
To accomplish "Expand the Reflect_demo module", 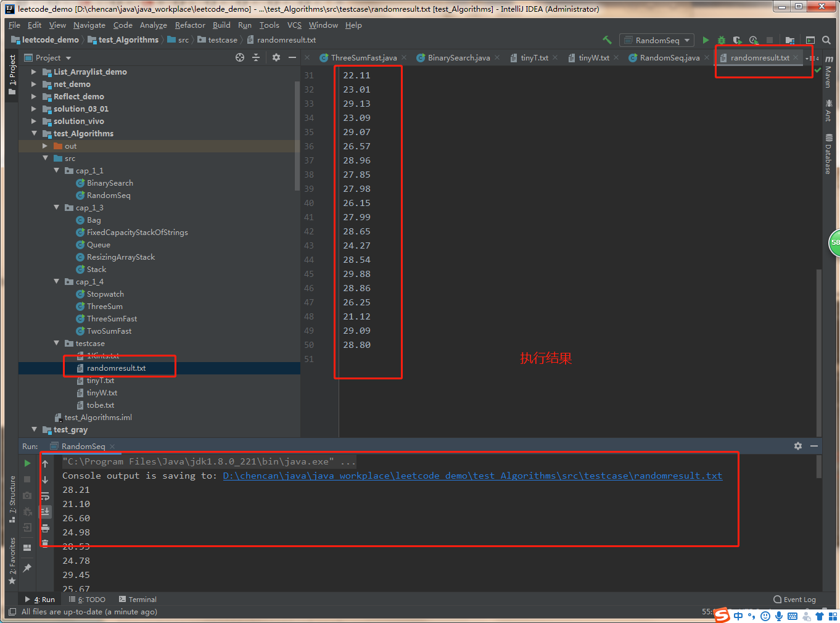I will click(x=34, y=96).
